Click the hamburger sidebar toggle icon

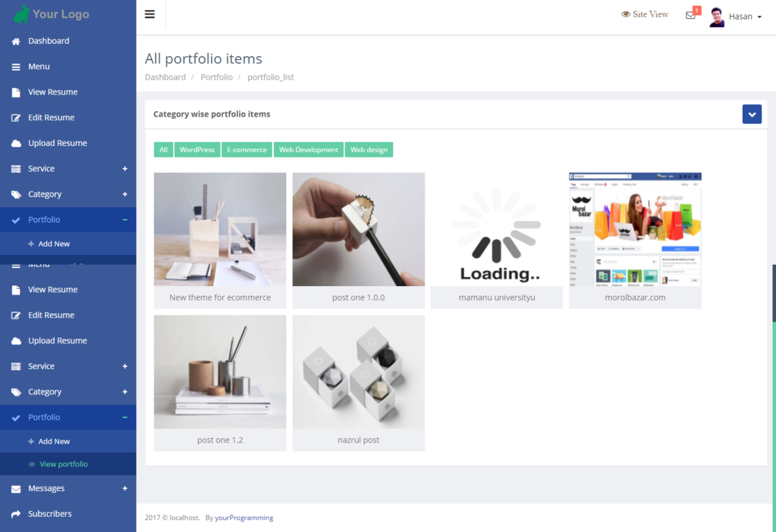150,14
